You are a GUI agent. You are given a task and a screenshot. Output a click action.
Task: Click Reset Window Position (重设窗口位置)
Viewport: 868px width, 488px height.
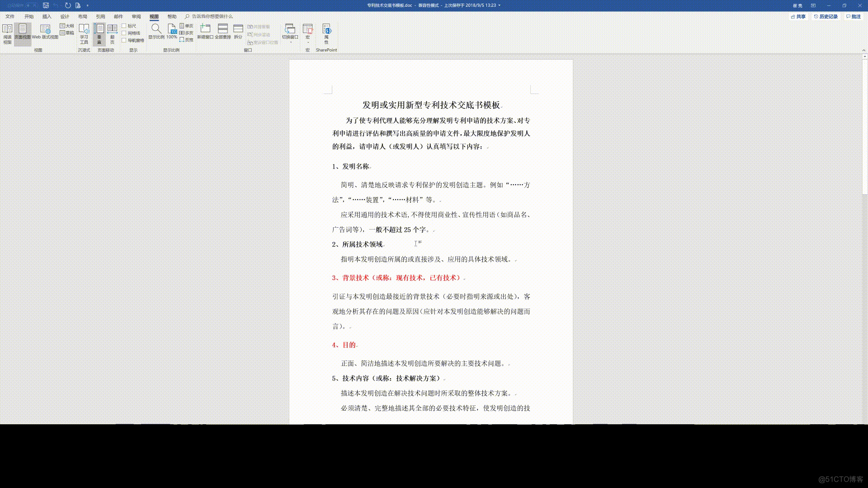pos(263,42)
